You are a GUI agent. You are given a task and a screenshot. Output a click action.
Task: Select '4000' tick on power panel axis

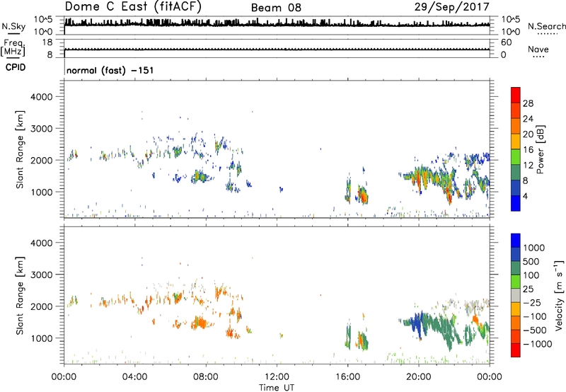click(42, 97)
